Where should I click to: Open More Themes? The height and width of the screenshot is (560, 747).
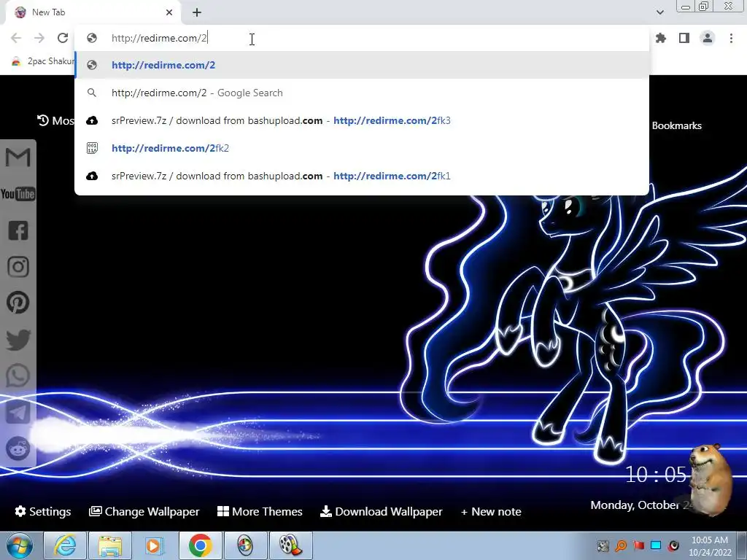click(260, 511)
